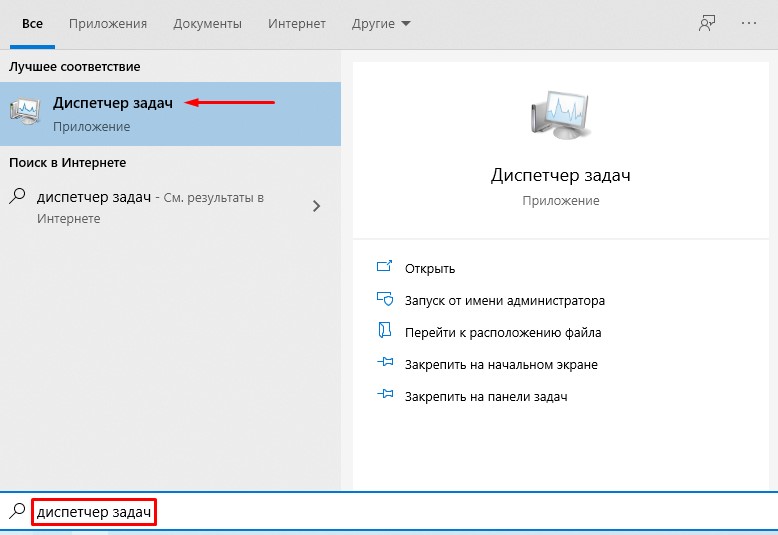Select Диспетчер задач best match result
Image resolution: width=778 pixels, height=535 pixels.
[x=170, y=114]
